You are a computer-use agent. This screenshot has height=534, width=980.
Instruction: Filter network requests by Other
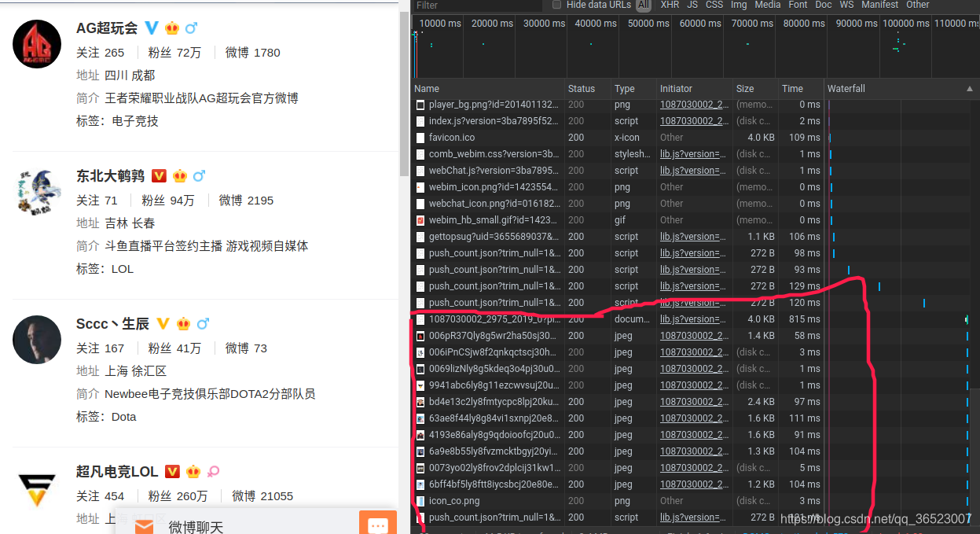point(917,5)
